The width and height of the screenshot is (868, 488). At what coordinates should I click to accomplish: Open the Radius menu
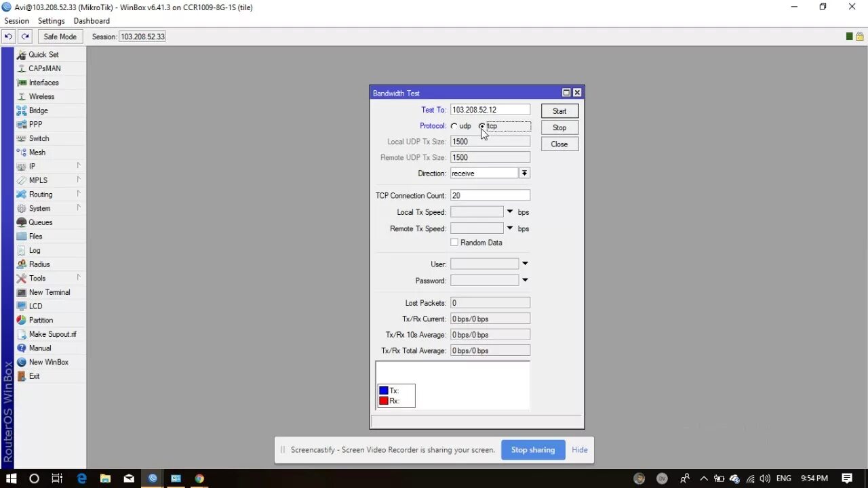39,264
